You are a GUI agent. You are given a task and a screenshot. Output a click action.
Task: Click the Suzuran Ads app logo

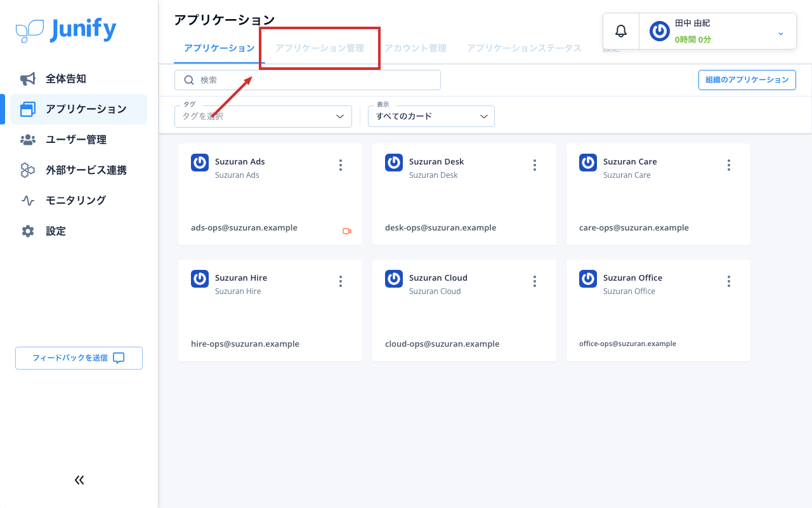200,163
